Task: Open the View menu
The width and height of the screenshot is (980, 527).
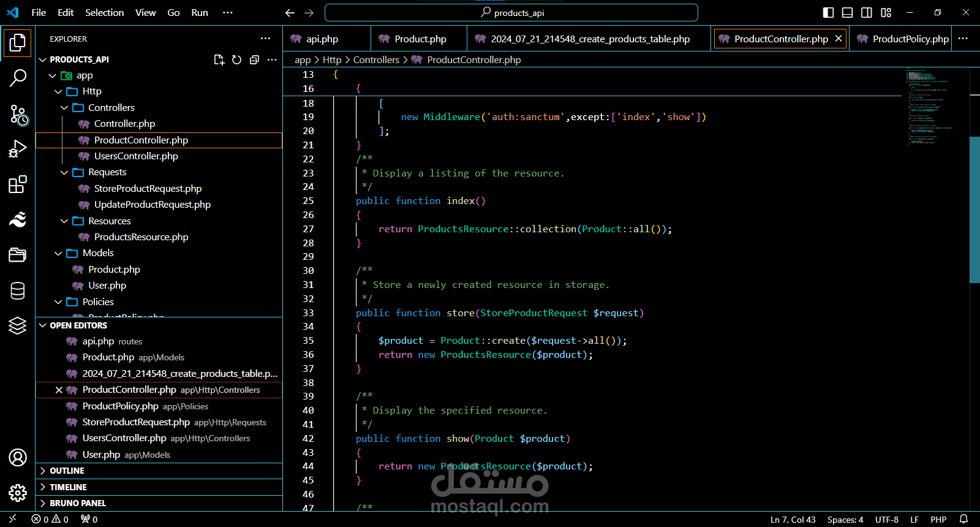Action: point(145,12)
